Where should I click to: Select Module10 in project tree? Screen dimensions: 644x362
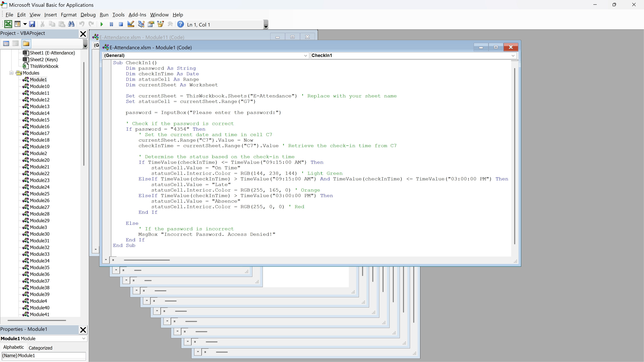coord(40,86)
